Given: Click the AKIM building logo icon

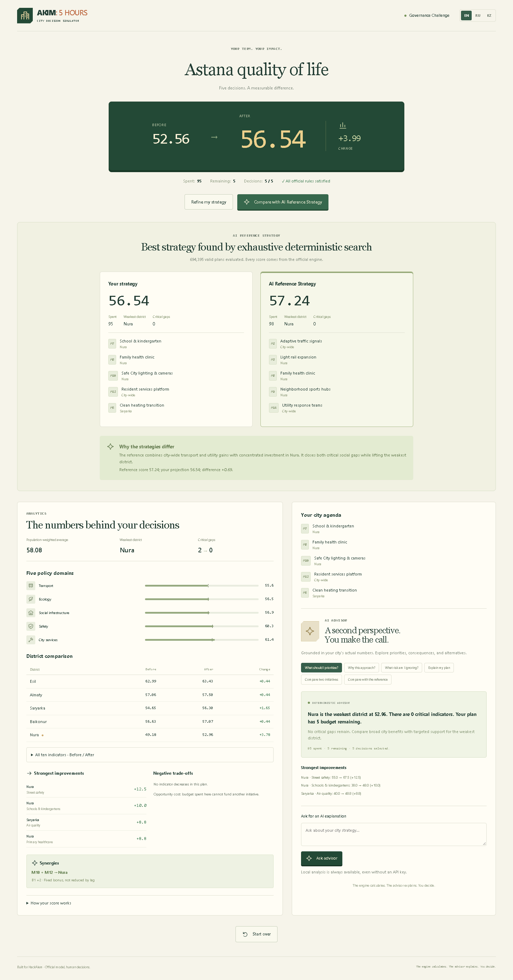Looking at the screenshot, I should (x=25, y=16).
